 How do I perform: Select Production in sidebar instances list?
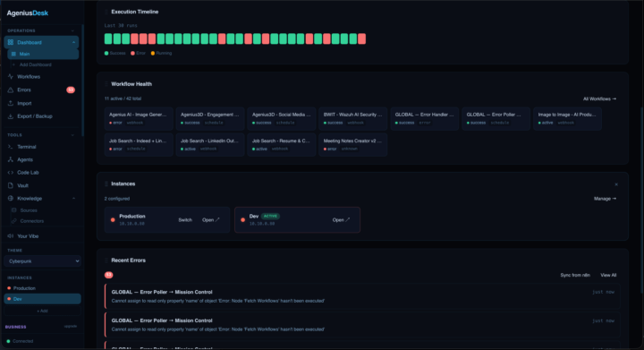pos(42,288)
